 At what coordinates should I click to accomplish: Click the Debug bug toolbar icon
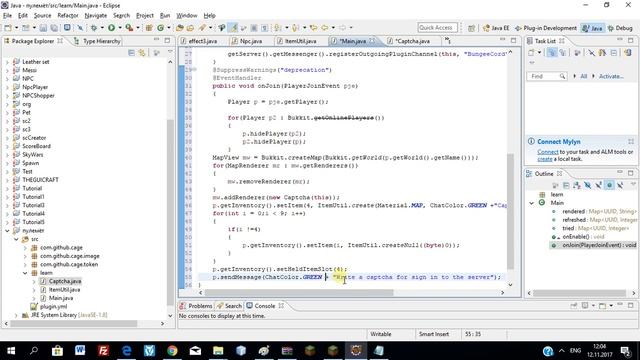click(x=94, y=28)
